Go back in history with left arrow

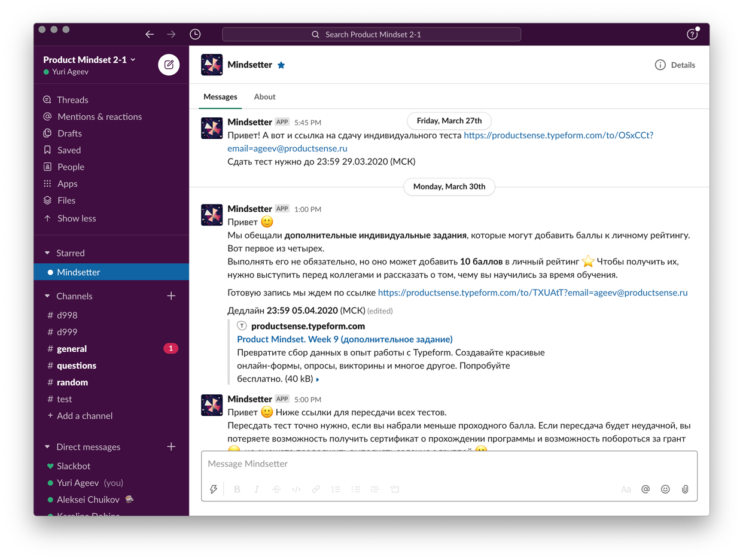pyautogui.click(x=150, y=35)
